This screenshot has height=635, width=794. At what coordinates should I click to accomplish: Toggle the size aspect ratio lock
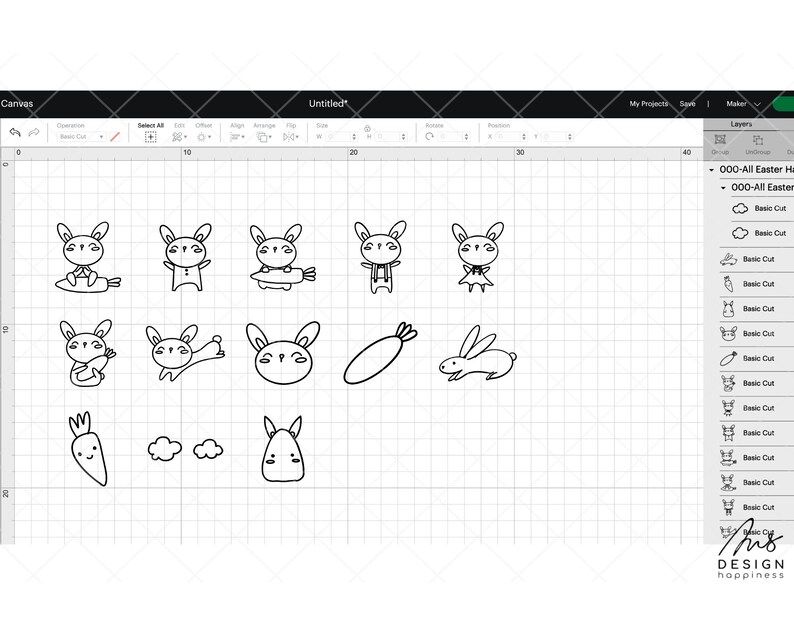click(x=367, y=129)
